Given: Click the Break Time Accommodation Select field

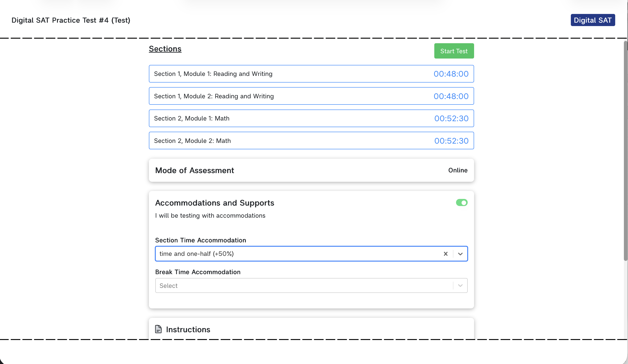Looking at the screenshot, I should click(311, 286).
